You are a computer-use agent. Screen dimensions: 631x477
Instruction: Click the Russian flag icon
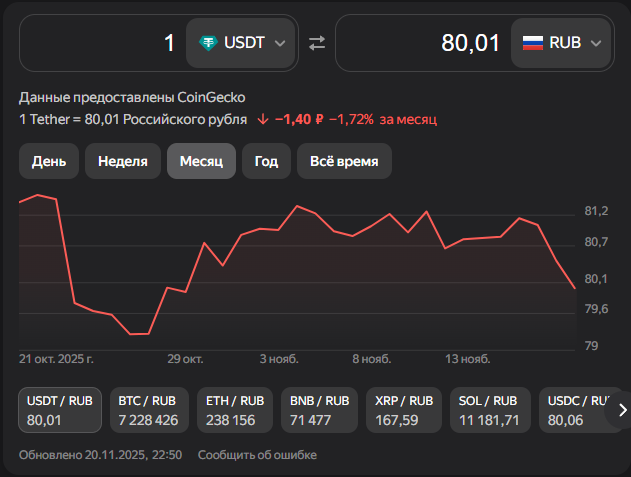(x=533, y=43)
